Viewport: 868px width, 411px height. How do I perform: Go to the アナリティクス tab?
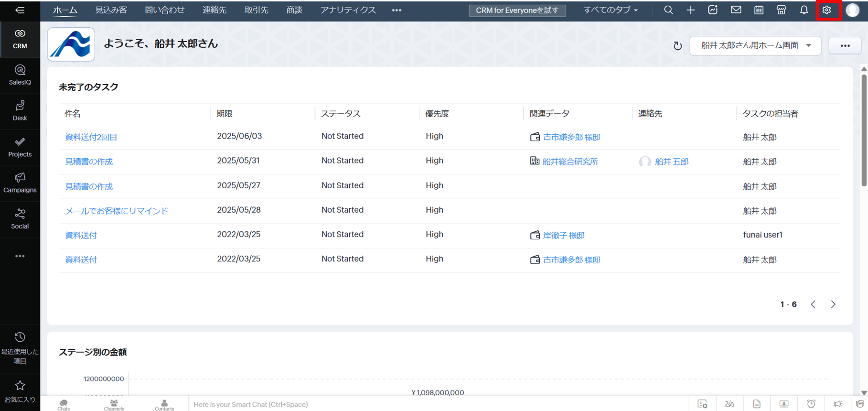[x=348, y=10]
